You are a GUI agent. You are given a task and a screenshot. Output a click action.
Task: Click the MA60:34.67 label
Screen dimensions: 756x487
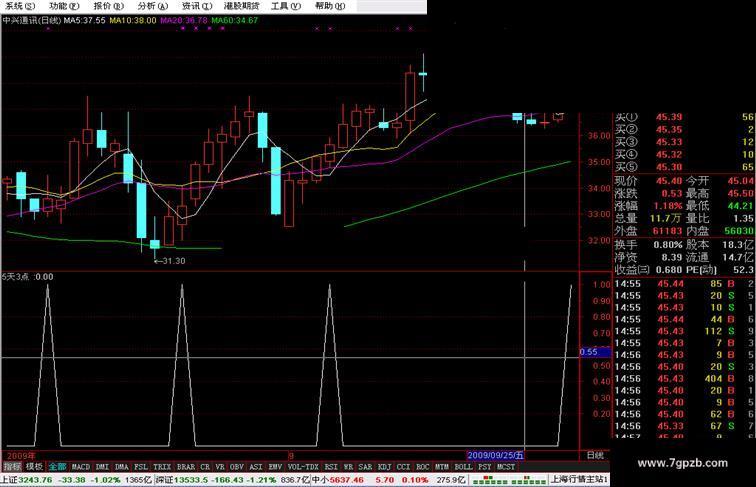(235, 20)
